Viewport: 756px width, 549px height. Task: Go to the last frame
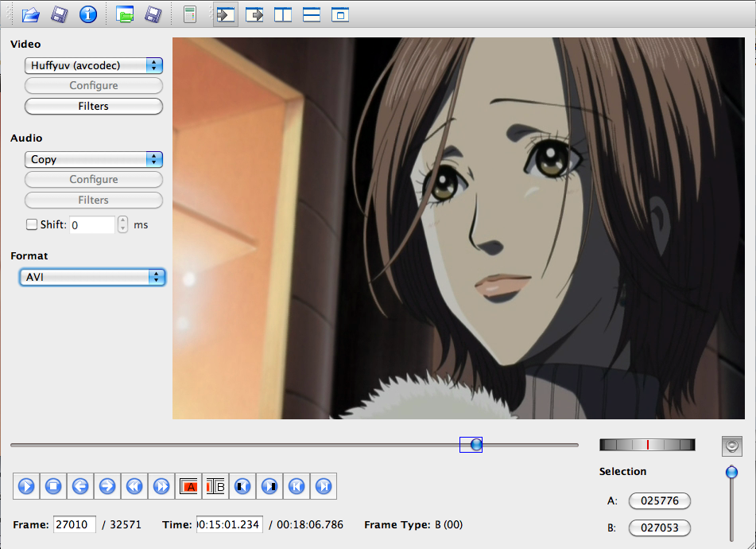click(x=323, y=486)
